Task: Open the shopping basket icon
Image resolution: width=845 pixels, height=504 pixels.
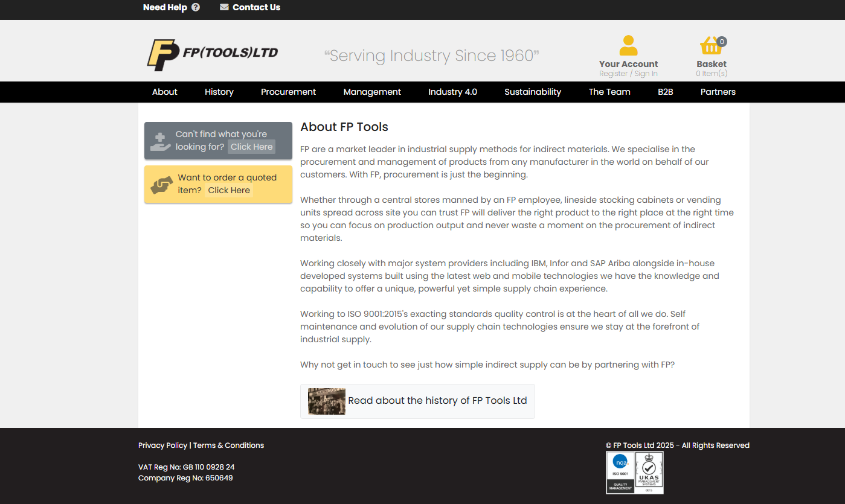Action: tap(710, 46)
